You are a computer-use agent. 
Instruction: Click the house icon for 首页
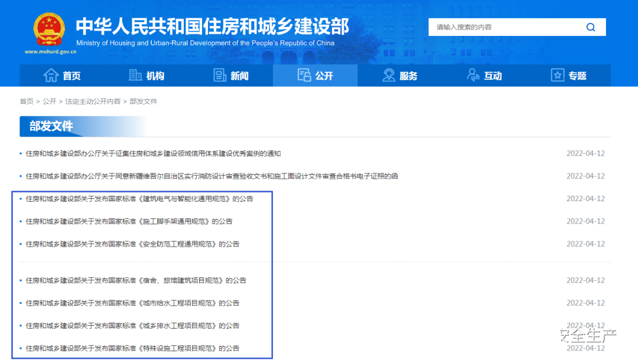click(x=51, y=76)
